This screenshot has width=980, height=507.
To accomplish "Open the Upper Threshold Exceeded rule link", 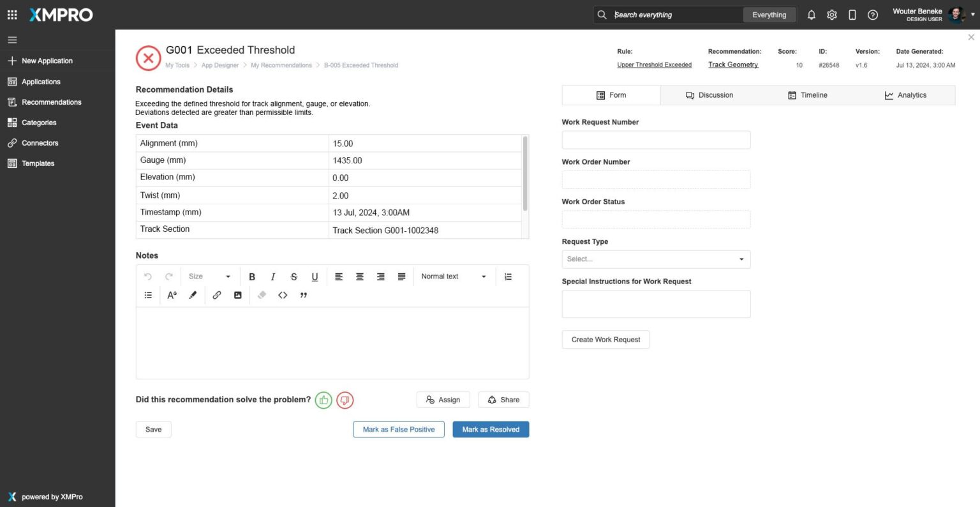I will [x=654, y=65].
